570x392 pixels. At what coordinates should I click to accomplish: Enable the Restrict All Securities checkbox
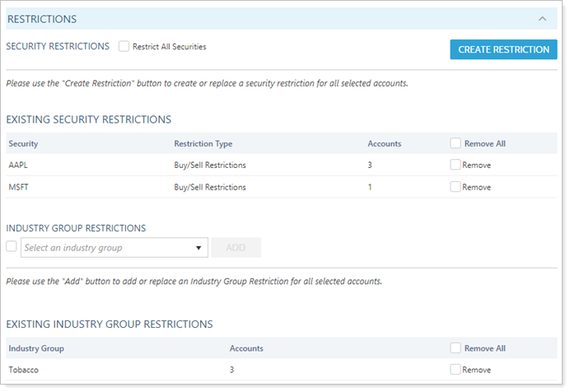point(124,47)
